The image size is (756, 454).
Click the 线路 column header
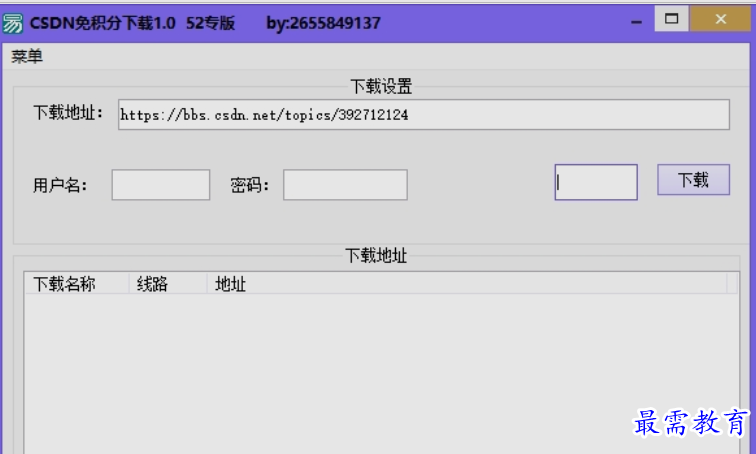point(168,284)
